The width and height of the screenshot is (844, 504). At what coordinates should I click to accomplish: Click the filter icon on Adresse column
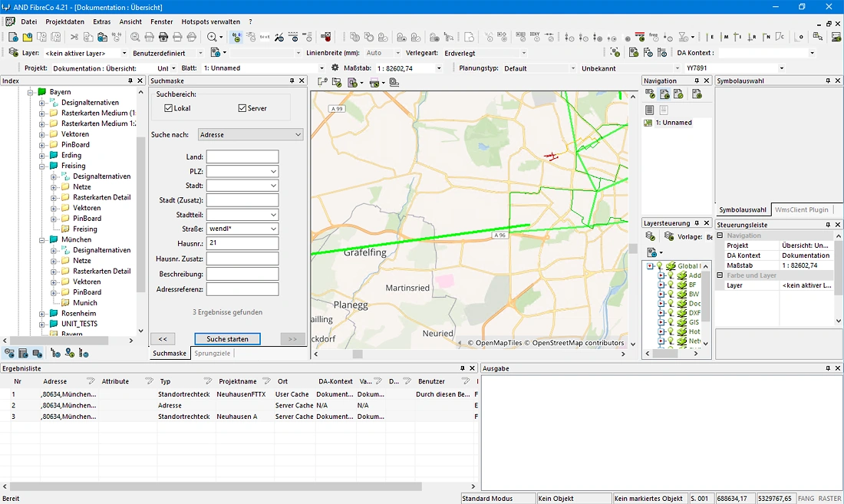[91, 381]
